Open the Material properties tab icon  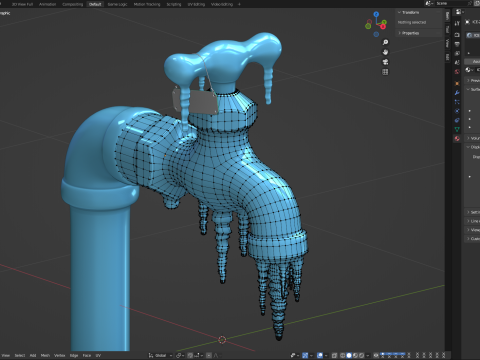pyautogui.click(x=457, y=138)
